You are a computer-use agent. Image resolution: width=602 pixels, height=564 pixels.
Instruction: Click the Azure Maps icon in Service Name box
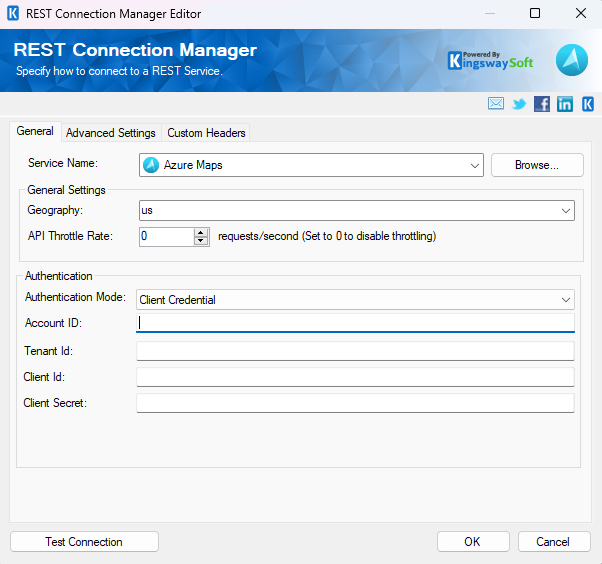point(151,165)
